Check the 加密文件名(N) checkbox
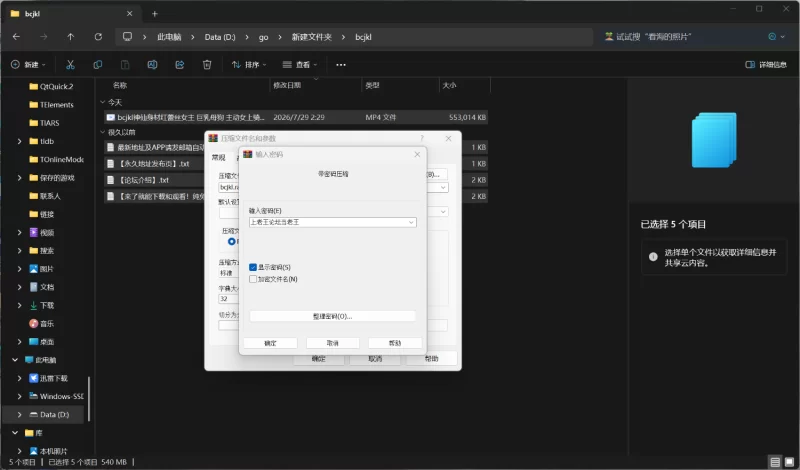Image resolution: width=800 pixels, height=470 pixels. (x=253, y=279)
